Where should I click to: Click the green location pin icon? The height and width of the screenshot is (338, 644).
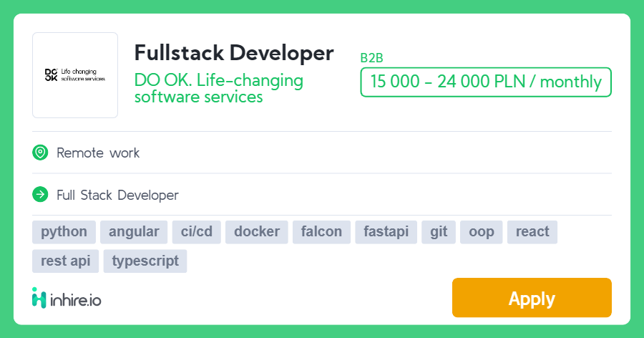pyautogui.click(x=40, y=153)
